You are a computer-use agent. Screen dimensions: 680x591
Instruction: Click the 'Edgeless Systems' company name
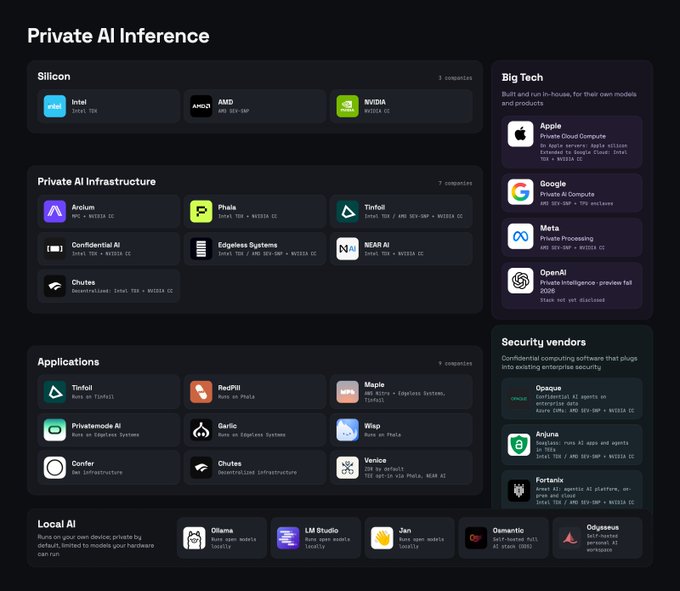click(x=247, y=245)
